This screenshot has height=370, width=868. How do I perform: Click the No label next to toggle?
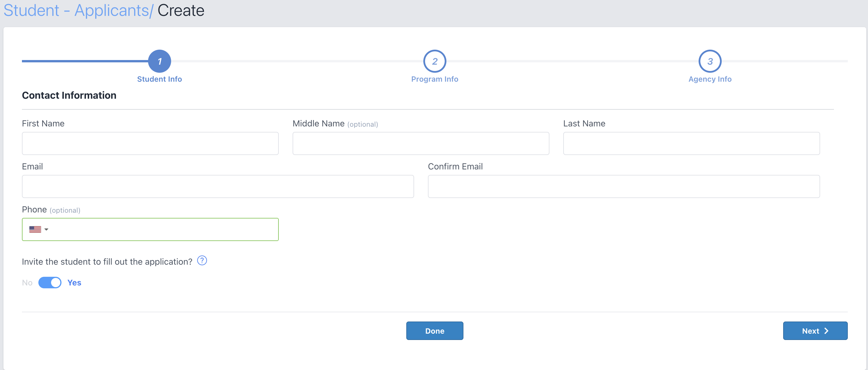(27, 283)
